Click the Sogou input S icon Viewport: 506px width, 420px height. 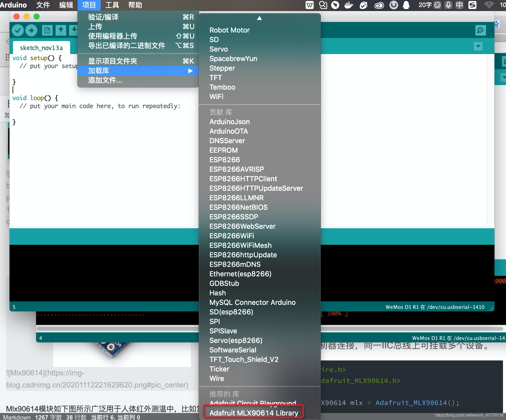coord(472,5)
